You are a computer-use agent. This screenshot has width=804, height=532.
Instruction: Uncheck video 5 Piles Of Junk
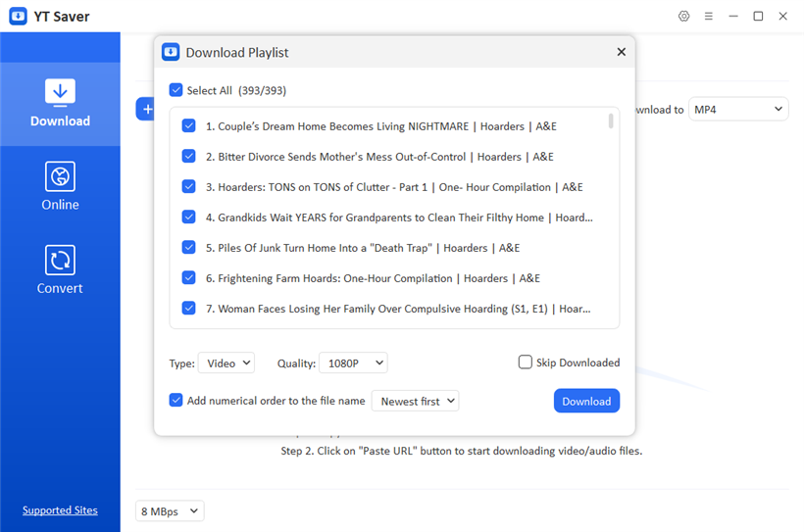click(188, 247)
